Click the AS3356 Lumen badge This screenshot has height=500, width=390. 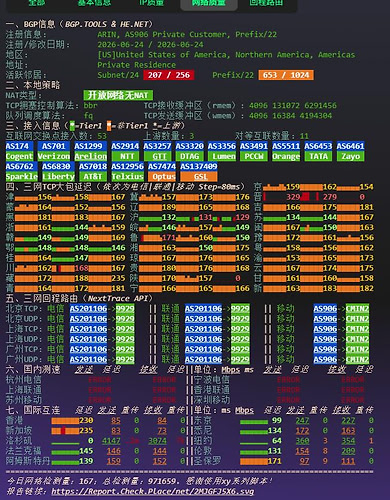pos(222,151)
